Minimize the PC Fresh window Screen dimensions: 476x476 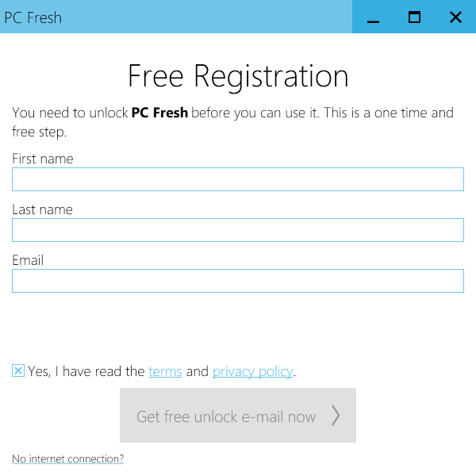(373, 17)
